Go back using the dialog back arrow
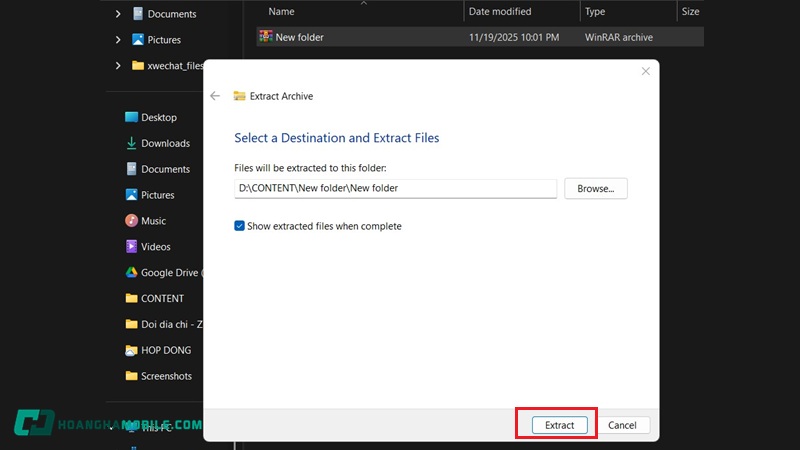 click(215, 96)
